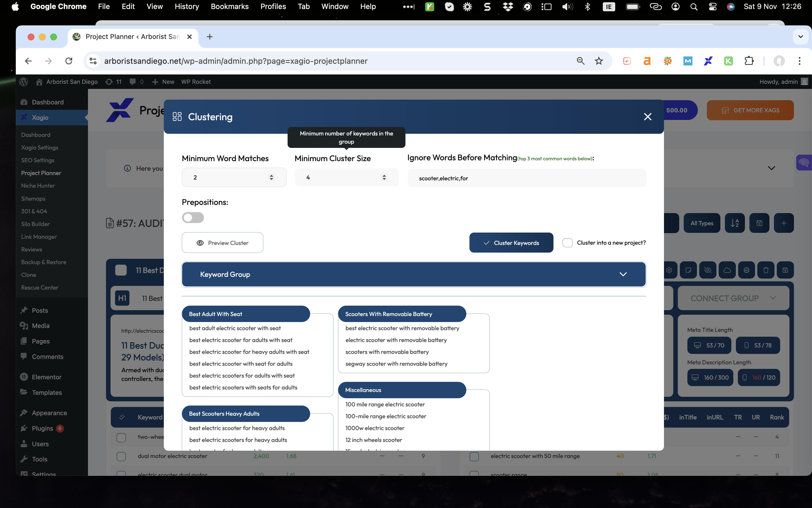Select the 'Best Adult With Seat' group header
The image size is (812, 508).
tap(246, 314)
